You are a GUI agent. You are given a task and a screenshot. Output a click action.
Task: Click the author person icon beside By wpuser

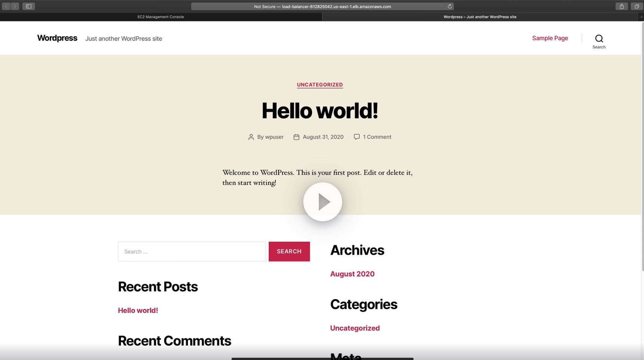click(x=251, y=137)
